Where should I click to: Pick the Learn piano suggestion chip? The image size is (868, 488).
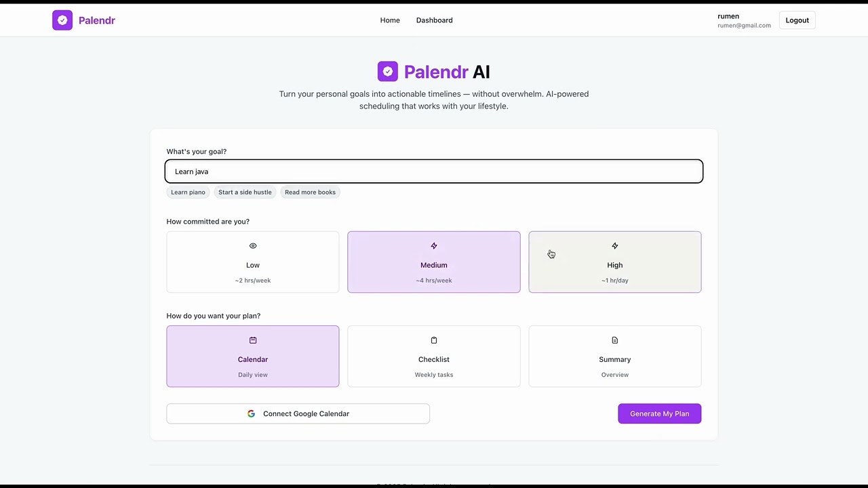click(188, 192)
